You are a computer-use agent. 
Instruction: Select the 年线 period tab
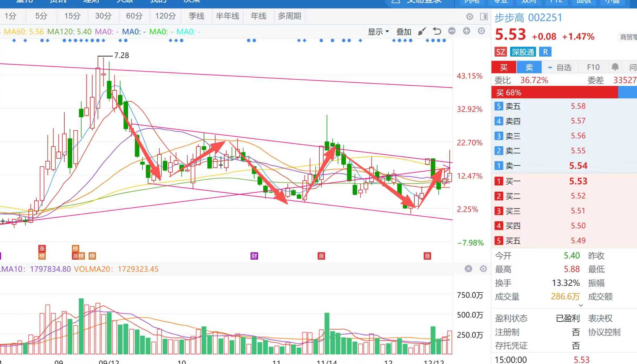258,16
